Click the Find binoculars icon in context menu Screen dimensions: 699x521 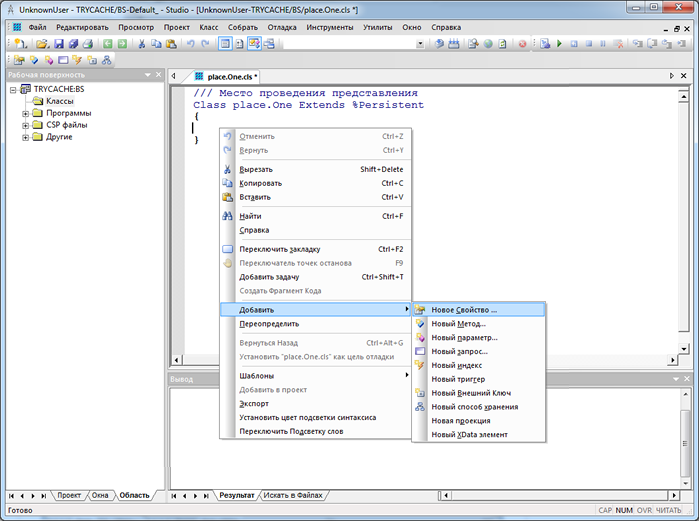pos(227,216)
